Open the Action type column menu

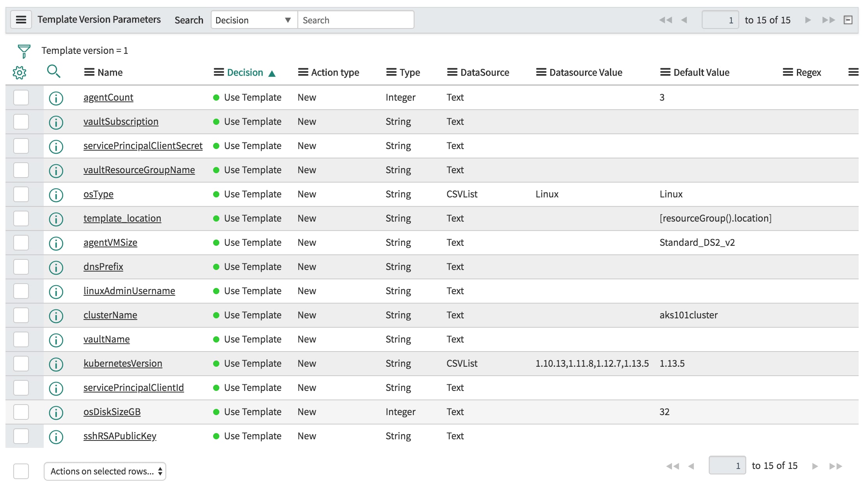pyautogui.click(x=303, y=72)
